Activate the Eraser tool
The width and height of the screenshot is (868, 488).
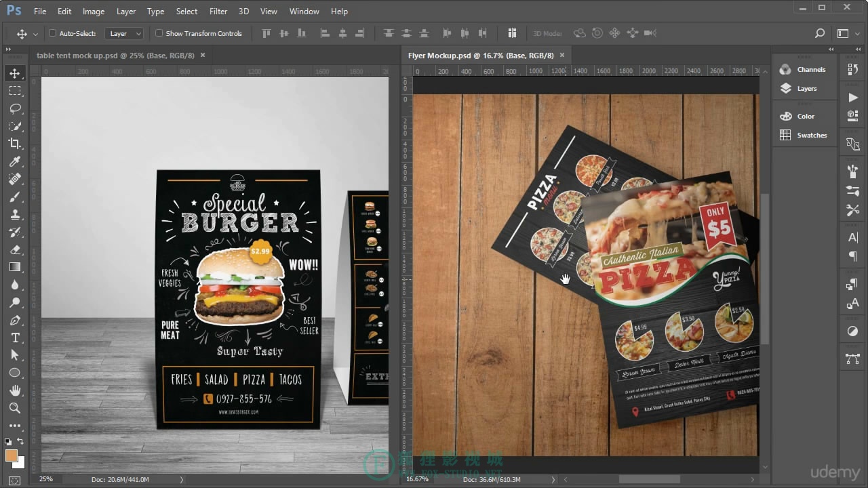(x=15, y=249)
